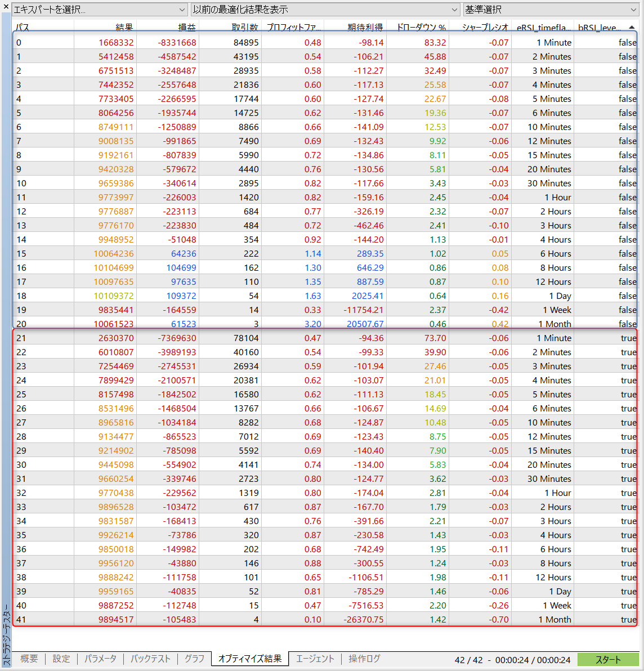Select pass 21 row number
Viewport: 644px width, 671px height.
pyautogui.click(x=21, y=338)
